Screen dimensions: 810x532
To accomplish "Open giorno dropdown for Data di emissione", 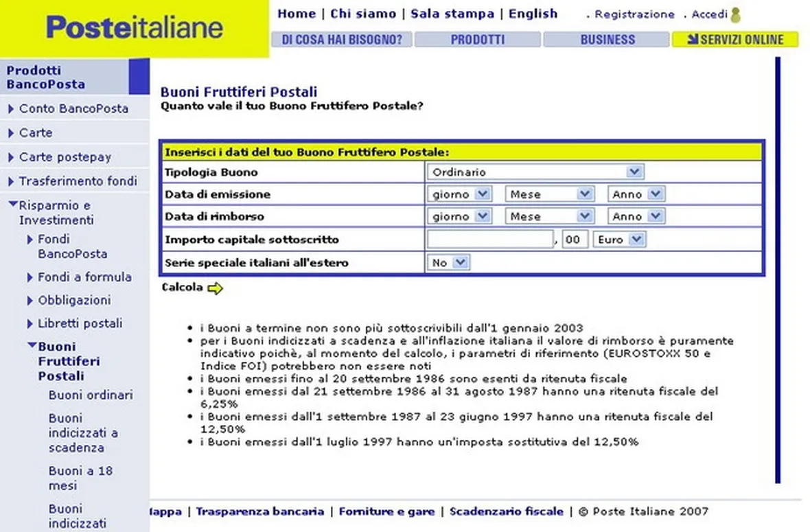I will [x=459, y=194].
